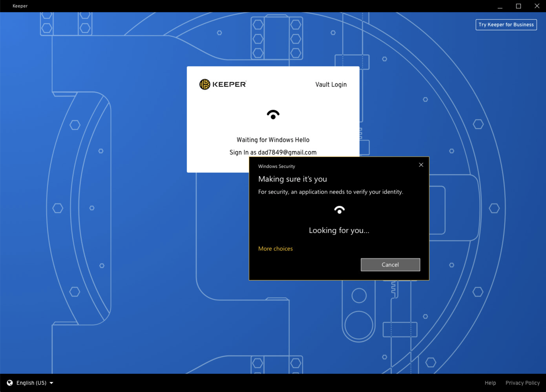Maximize the Keeper window
Screen dimensions: 546x392
point(518,6)
